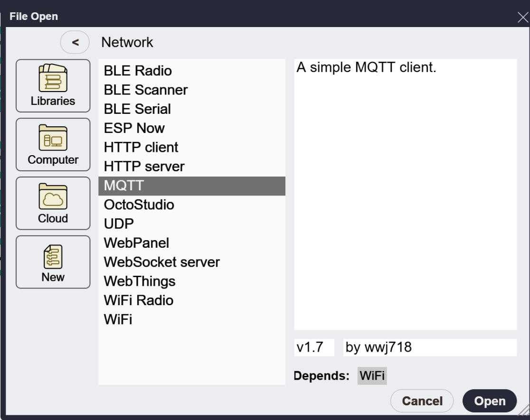Select HTTP client library
Viewport: 530px width, 420px height.
192,147
